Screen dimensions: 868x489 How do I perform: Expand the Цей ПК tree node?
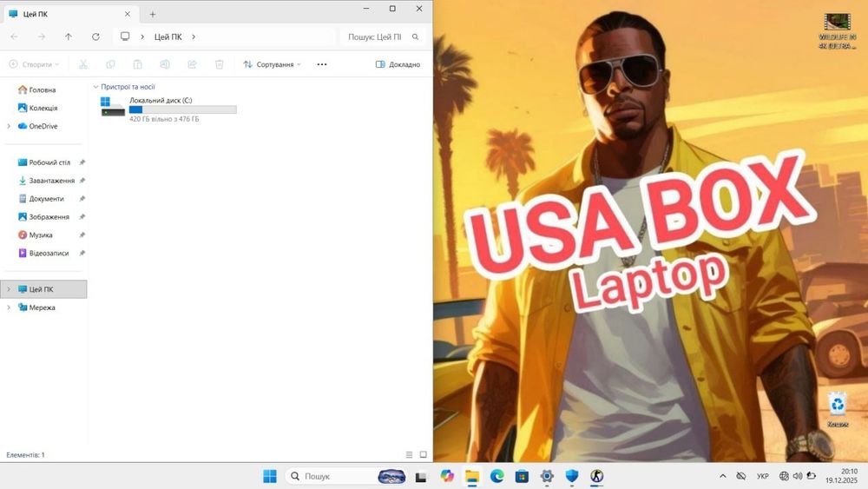[x=9, y=289]
